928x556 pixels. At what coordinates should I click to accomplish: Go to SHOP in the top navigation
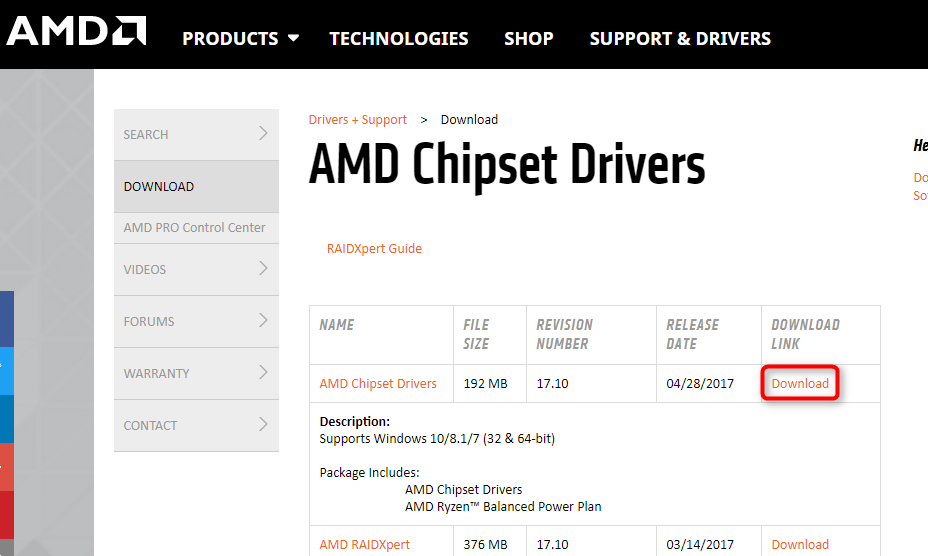pos(529,38)
